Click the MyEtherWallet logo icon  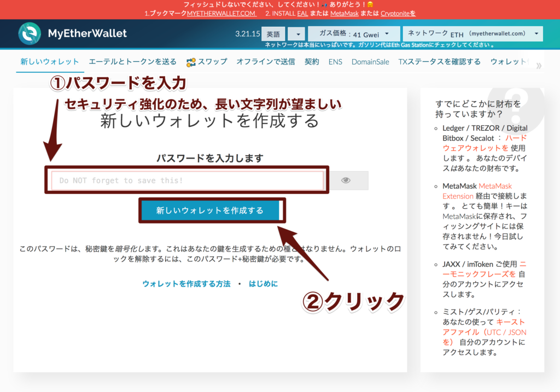(30, 33)
